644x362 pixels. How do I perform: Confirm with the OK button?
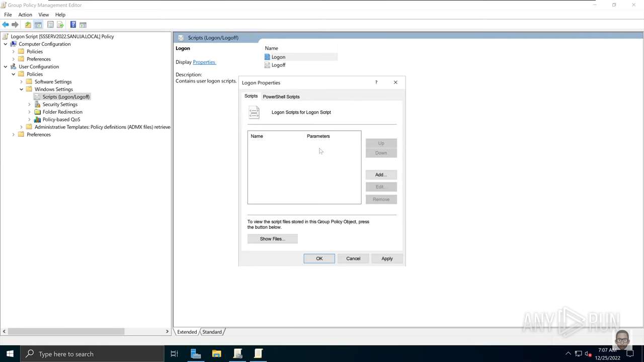tap(319, 258)
